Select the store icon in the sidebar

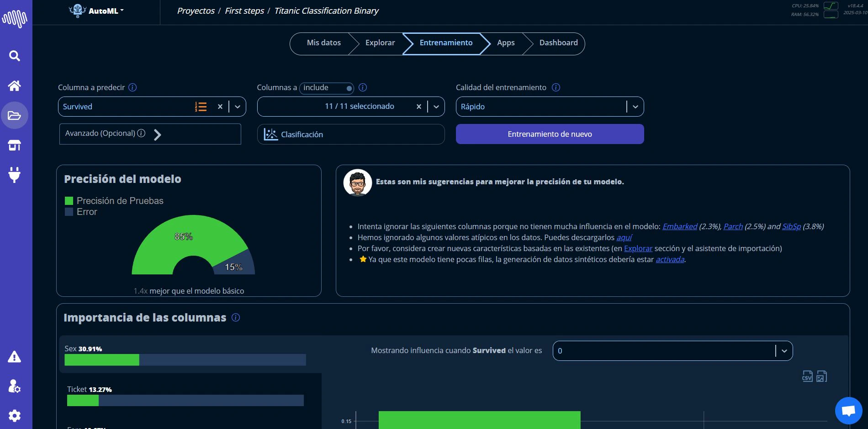coord(14,145)
